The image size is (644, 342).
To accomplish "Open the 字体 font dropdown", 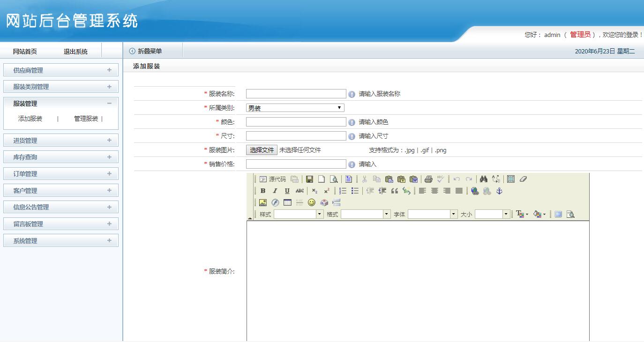I will (433, 215).
